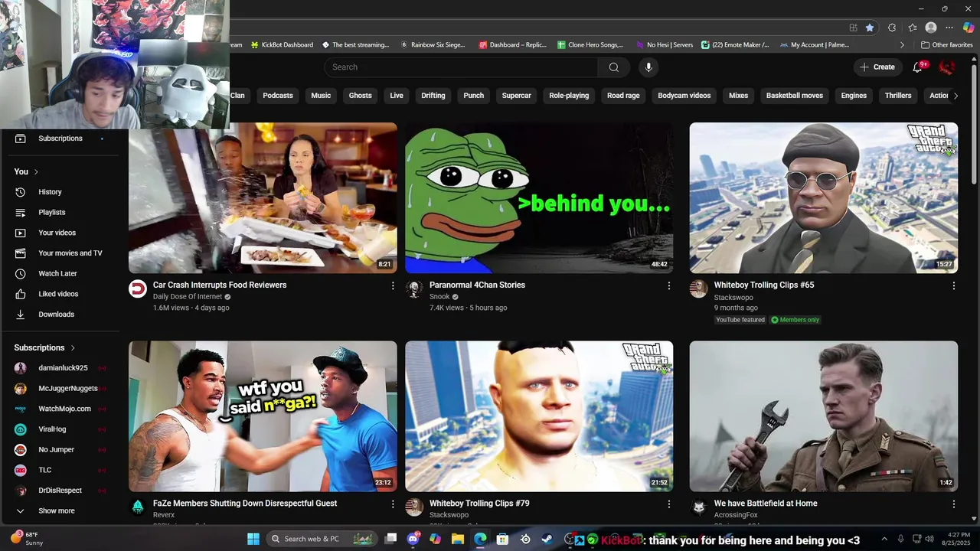Image resolution: width=980 pixels, height=551 pixels.
Task: Select Bodycam videos chip
Action: click(684, 96)
